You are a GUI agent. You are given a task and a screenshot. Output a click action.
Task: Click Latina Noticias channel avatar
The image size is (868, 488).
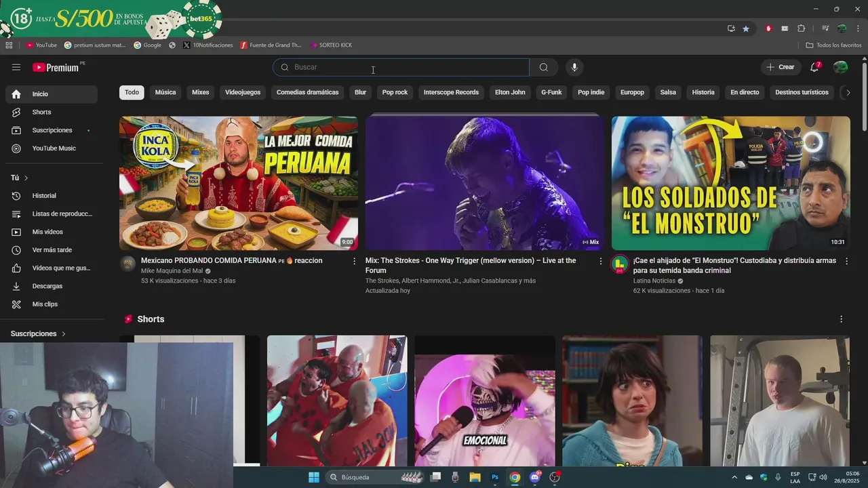point(620,264)
